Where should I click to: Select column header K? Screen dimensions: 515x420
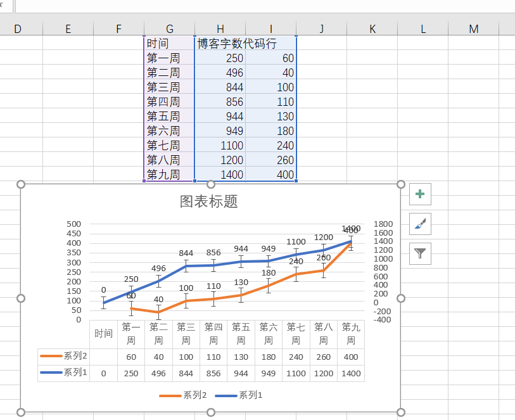372,29
